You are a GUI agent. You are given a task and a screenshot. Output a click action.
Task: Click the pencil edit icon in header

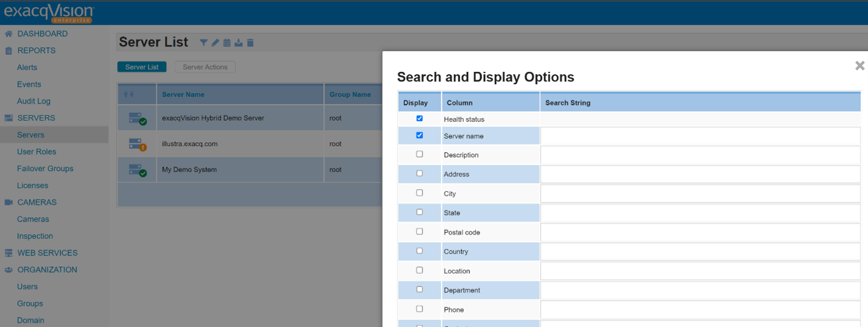point(215,43)
